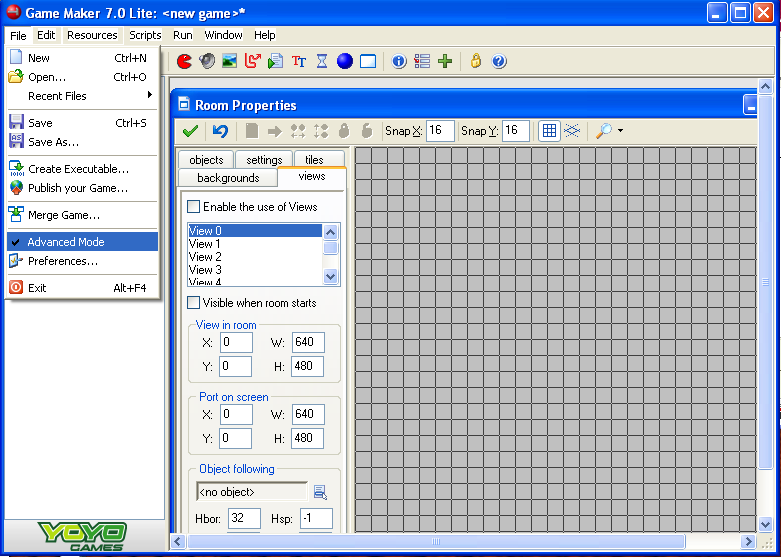Click the blue ball create object icon
Image resolution: width=781 pixels, height=557 pixels.
[345, 61]
